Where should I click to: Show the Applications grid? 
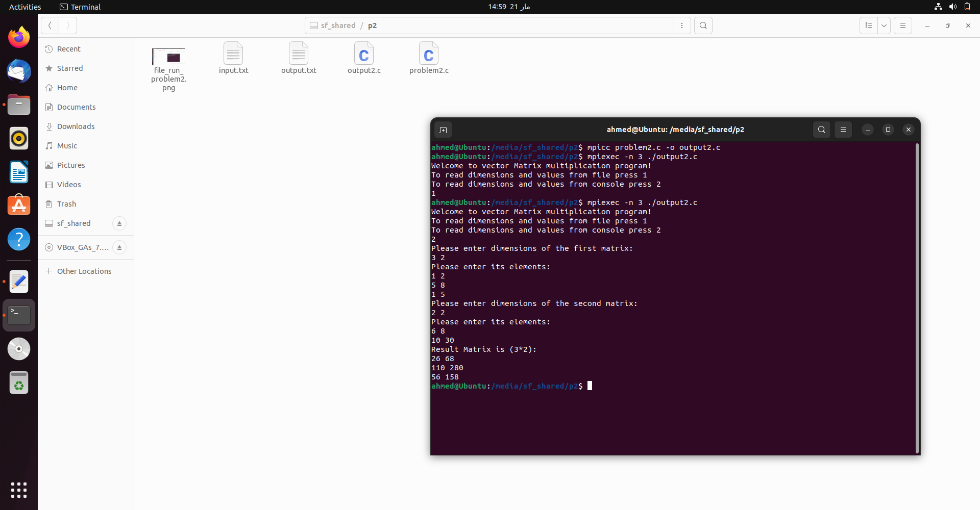pyautogui.click(x=19, y=490)
